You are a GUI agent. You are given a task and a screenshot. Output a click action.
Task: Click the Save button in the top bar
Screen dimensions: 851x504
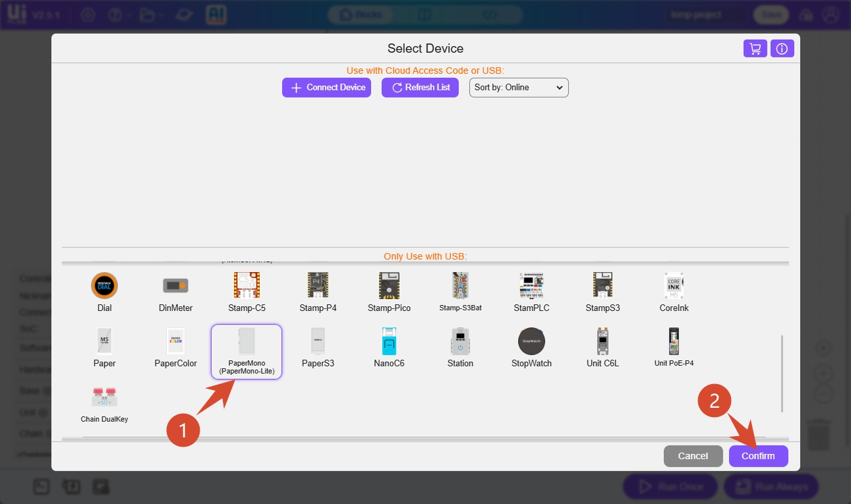(771, 14)
